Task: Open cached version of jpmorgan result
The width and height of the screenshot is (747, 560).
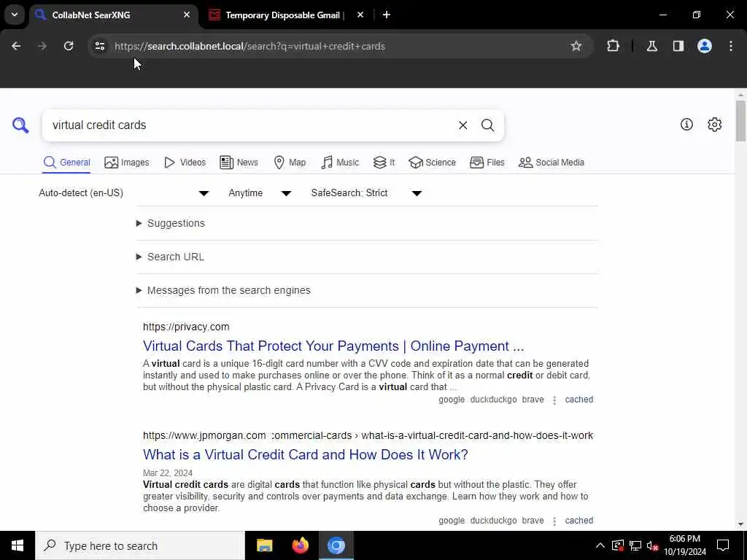Action: click(x=578, y=521)
